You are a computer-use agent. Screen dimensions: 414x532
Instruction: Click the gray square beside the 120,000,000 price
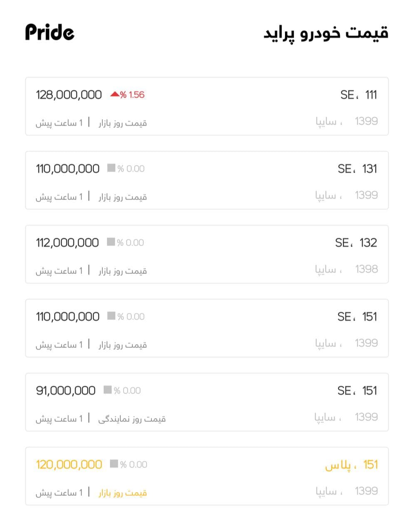coord(114,464)
